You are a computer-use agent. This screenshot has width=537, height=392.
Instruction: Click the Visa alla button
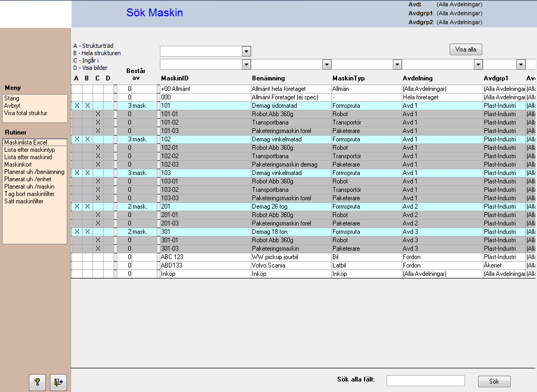click(466, 49)
